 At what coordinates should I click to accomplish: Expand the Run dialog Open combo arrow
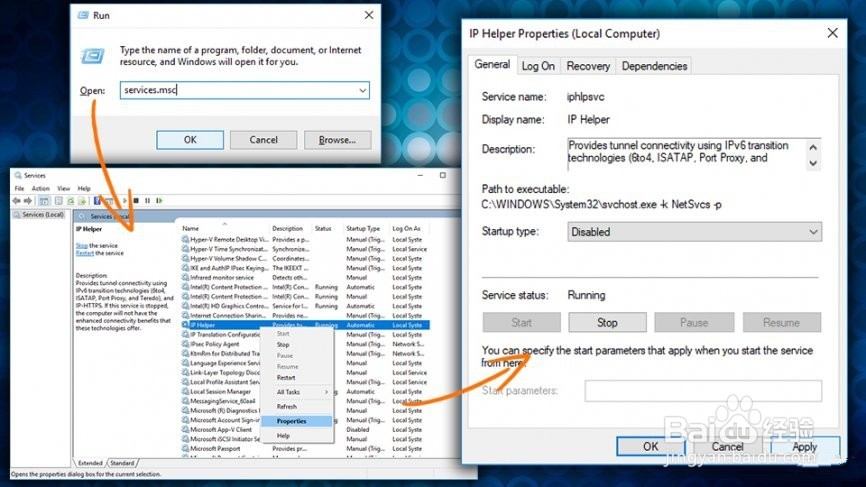pos(362,90)
